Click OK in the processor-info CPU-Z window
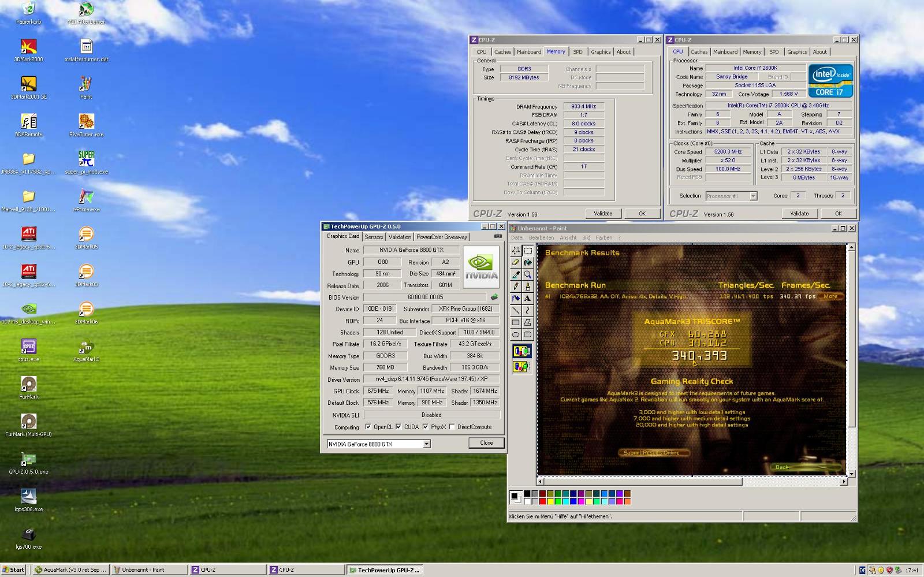This screenshot has height=577, width=924. click(x=838, y=214)
